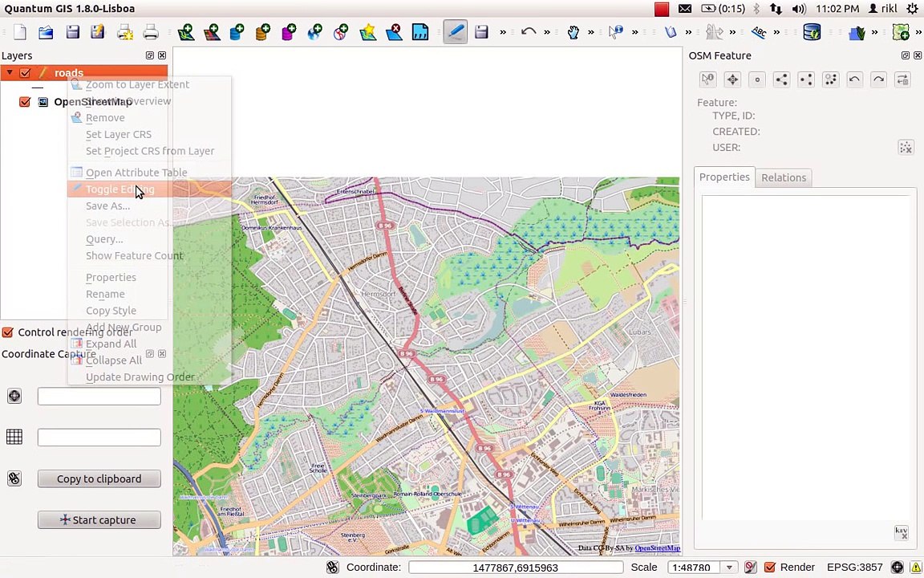The width and height of the screenshot is (924, 578).
Task: Open the new print composer
Action: coord(125,32)
